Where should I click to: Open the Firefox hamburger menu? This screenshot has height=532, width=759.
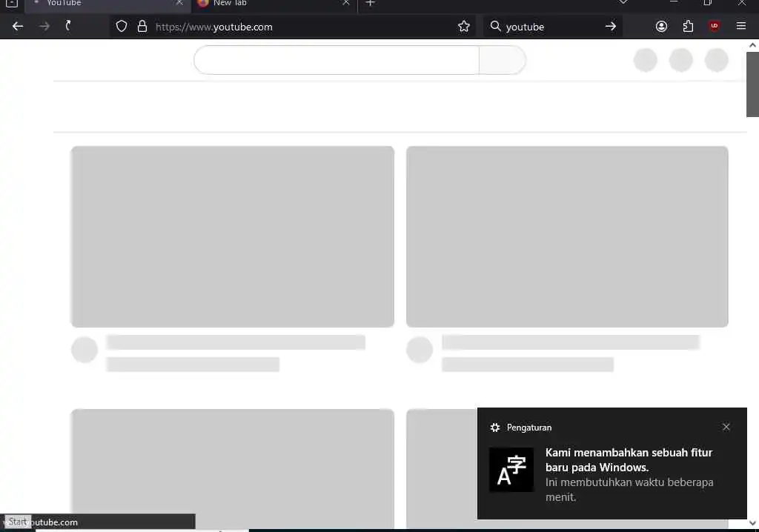[x=740, y=26]
